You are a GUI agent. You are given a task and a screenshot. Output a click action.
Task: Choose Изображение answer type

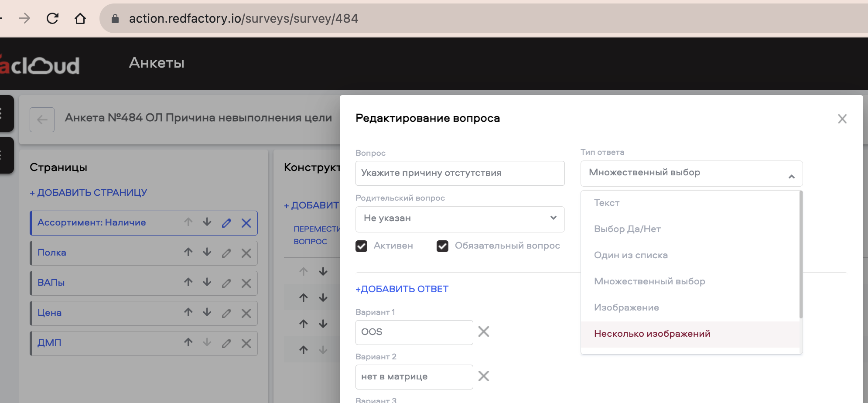point(690,307)
